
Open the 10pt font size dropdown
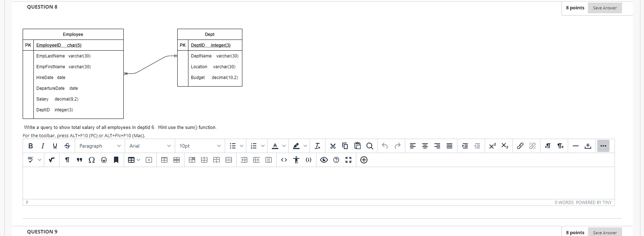(x=200, y=146)
